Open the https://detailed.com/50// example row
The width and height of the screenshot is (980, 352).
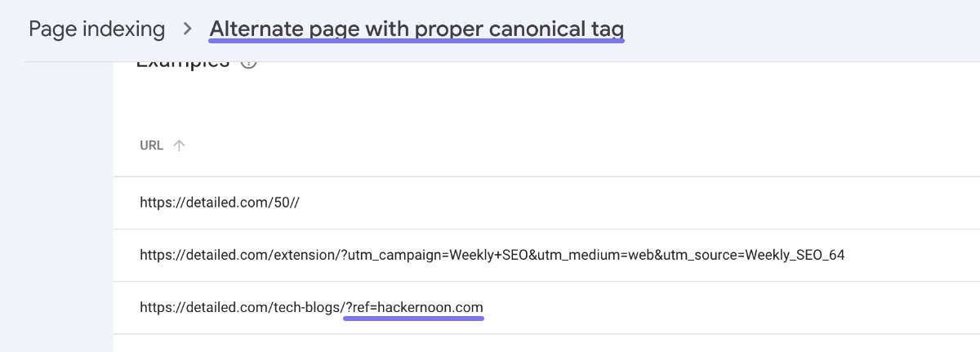[x=546, y=203]
